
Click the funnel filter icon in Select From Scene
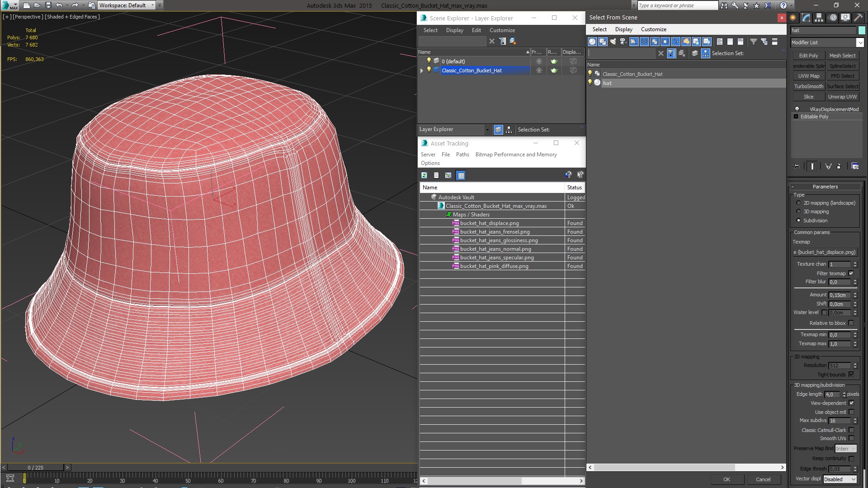(753, 42)
